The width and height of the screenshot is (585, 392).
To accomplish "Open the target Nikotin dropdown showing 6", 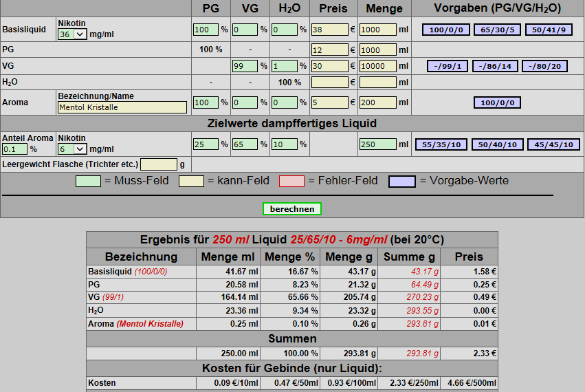I will pyautogui.click(x=72, y=149).
